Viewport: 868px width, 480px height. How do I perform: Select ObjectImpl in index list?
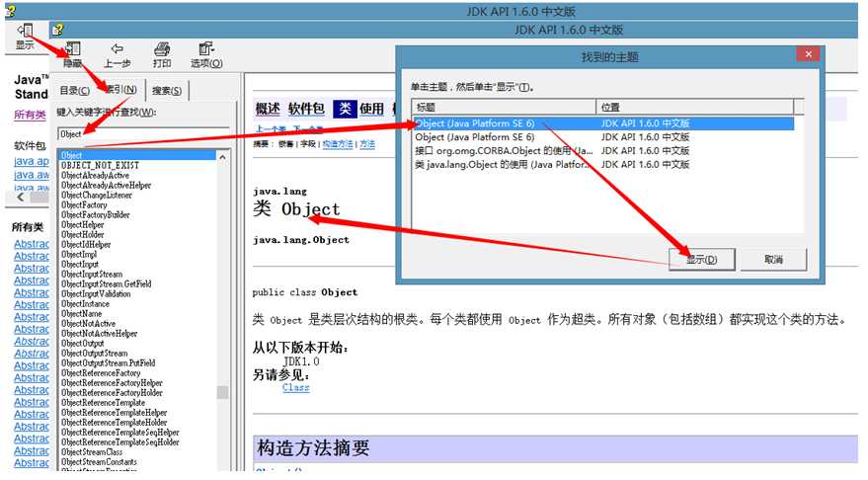click(x=79, y=255)
